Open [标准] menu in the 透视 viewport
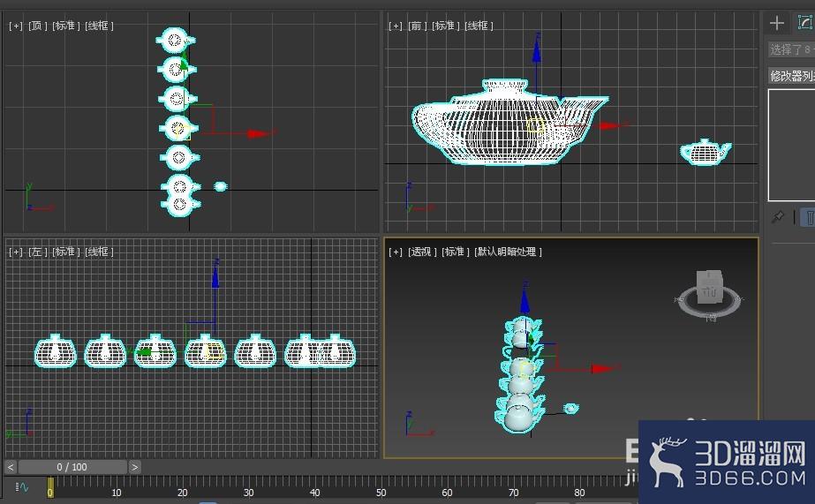This screenshot has height=504, width=815. point(456,252)
